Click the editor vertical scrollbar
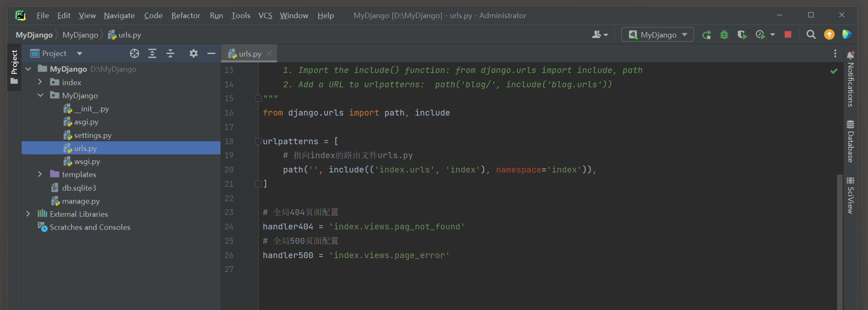Screen dimensions: 868x310 839,242
